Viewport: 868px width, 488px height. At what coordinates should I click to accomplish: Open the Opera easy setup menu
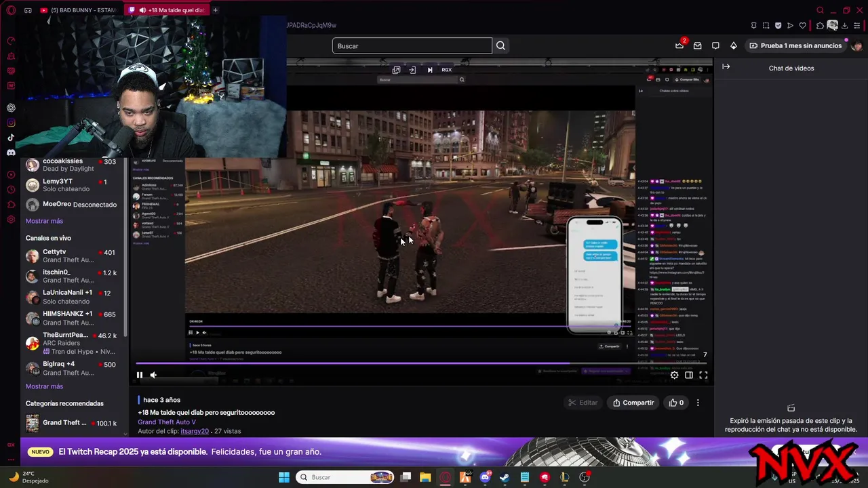tap(857, 26)
